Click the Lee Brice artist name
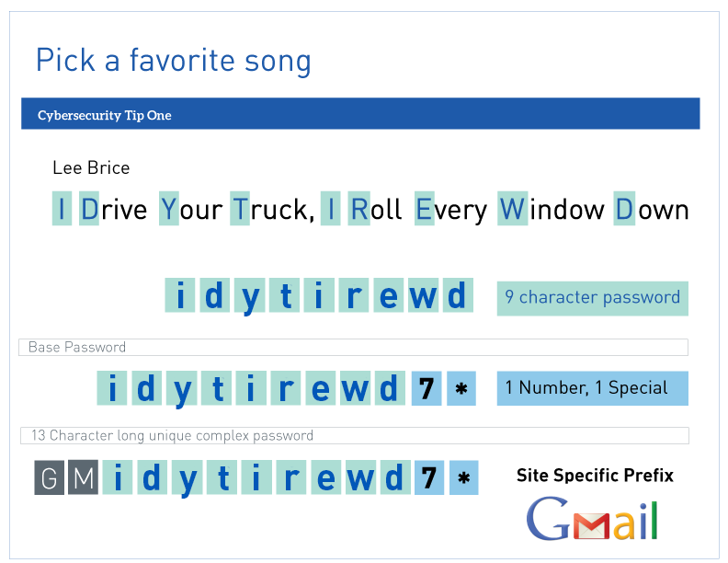Screen dimensions: 728x563 91,167
